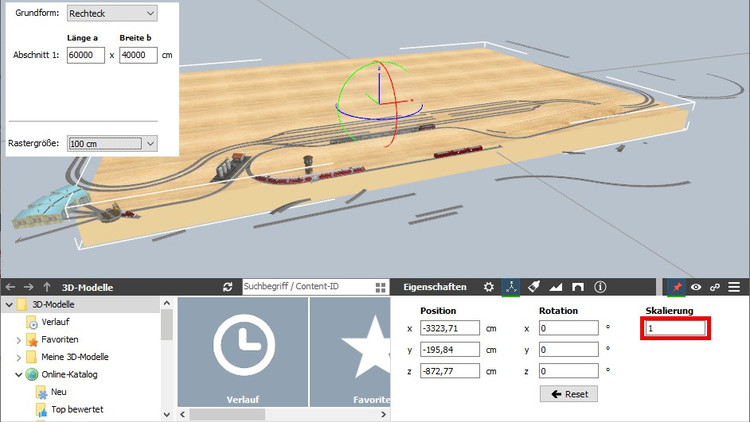Viewport: 750px width, 422px height.
Task: Select Favoriten folder in tree
Action: (60, 340)
